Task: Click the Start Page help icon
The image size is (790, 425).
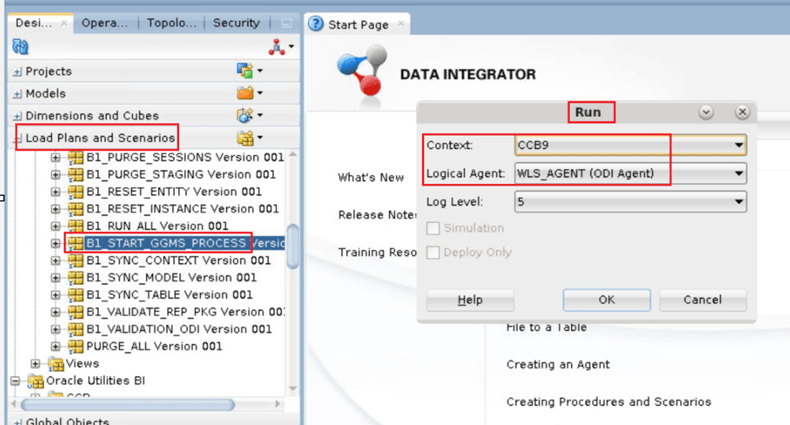Action: 316,24
